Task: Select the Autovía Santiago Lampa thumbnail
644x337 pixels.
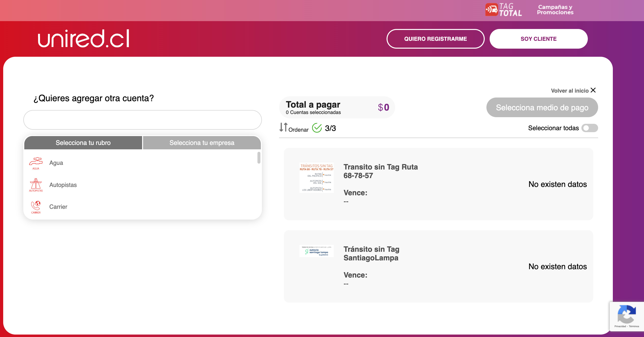Action: (316, 251)
